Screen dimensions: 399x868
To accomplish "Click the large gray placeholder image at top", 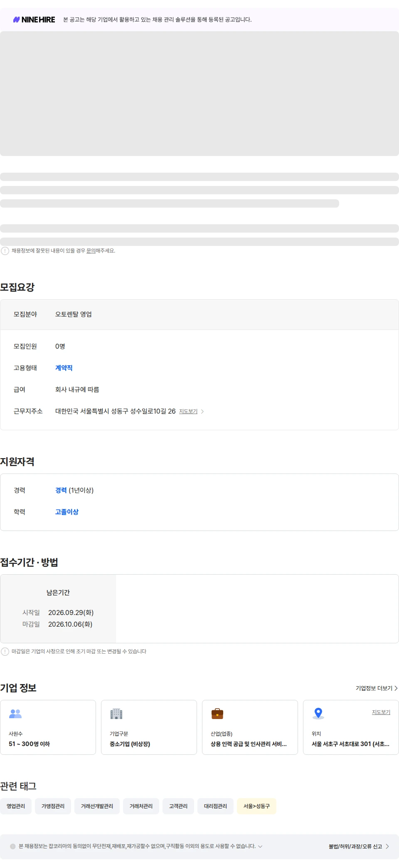I will pos(199,94).
